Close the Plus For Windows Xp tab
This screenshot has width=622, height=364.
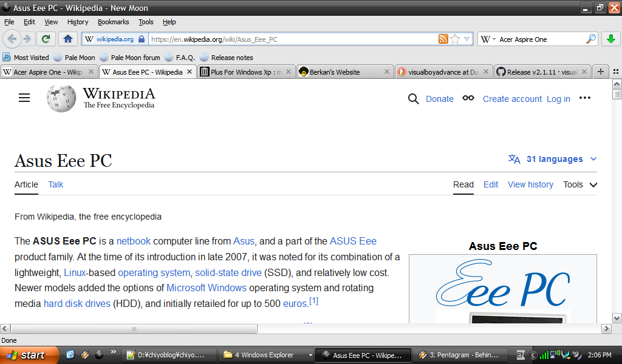[289, 72]
